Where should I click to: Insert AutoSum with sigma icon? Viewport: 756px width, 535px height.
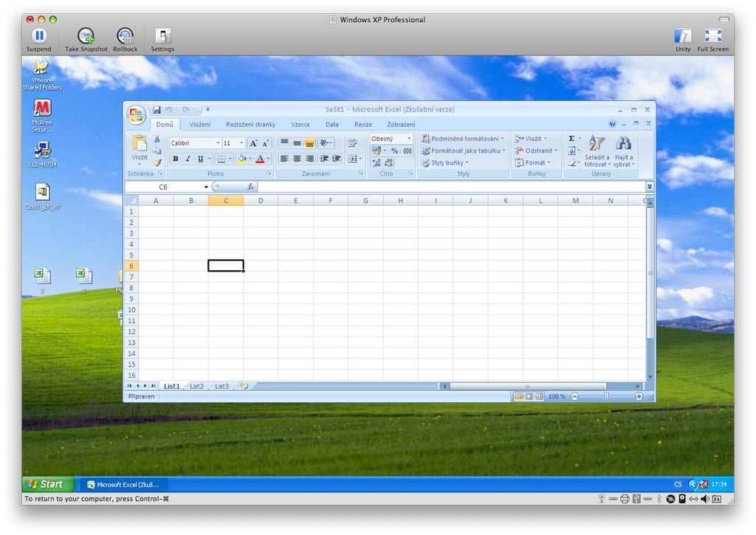click(x=571, y=139)
